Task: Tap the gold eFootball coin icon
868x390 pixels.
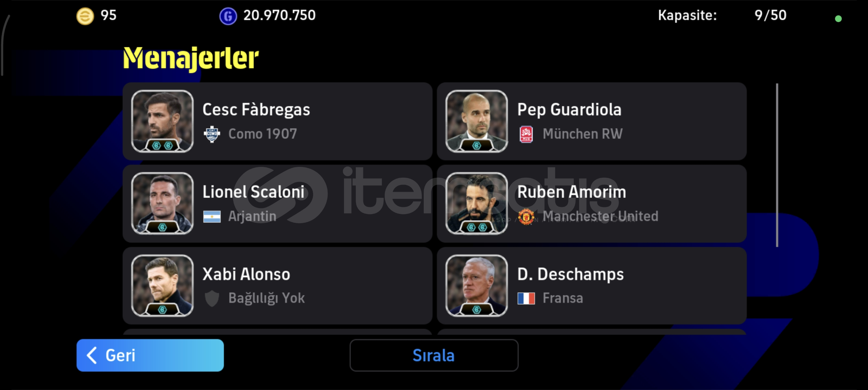Action: (85, 16)
